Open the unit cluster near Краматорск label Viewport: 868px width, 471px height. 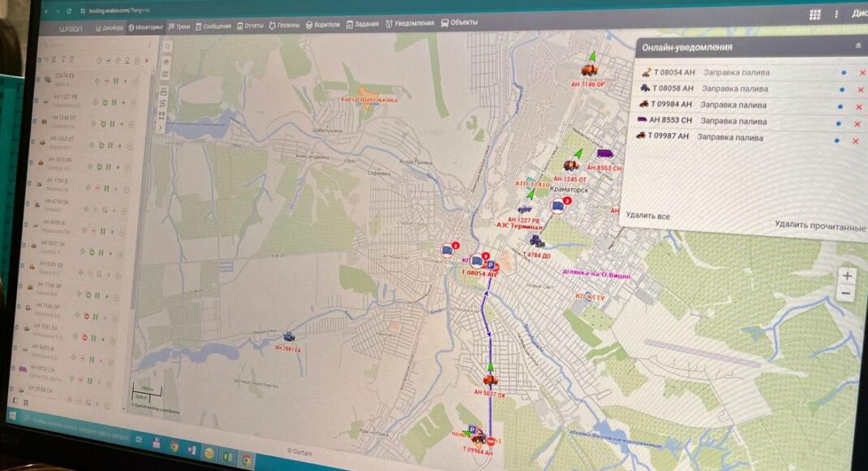point(558,206)
